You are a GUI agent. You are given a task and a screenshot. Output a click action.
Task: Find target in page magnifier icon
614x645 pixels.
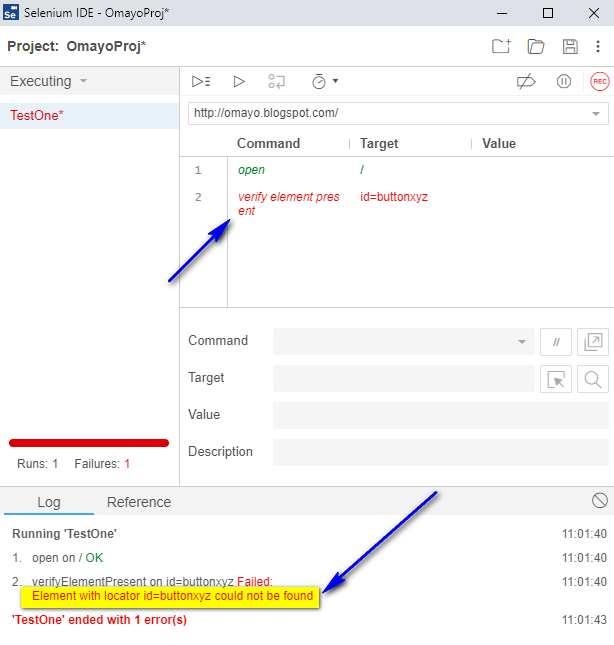click(593, 379)
